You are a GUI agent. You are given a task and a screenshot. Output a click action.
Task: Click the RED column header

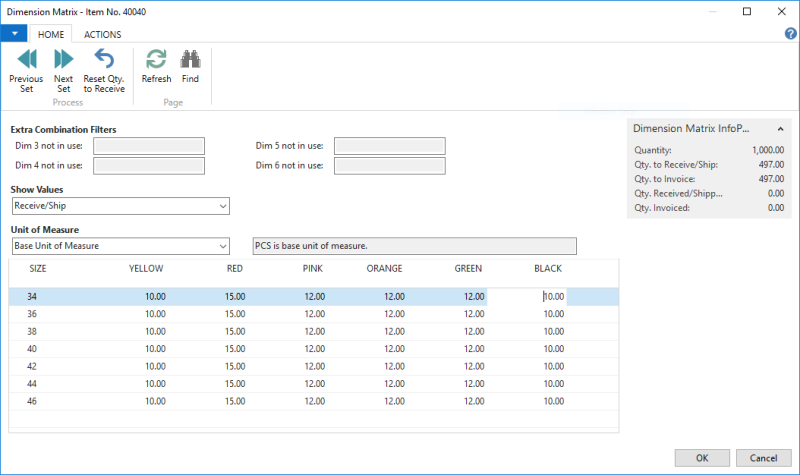pos(235,268)
